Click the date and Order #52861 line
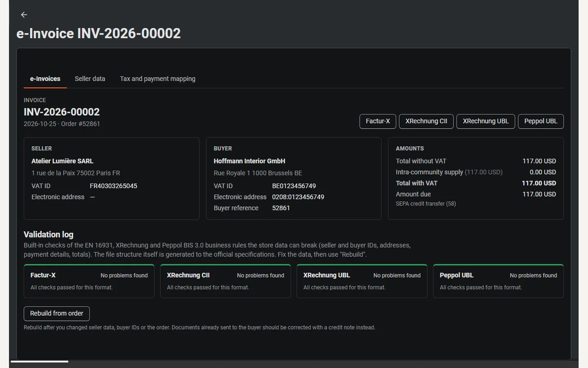This screenshot has height=368, width=588. [62, 123]
